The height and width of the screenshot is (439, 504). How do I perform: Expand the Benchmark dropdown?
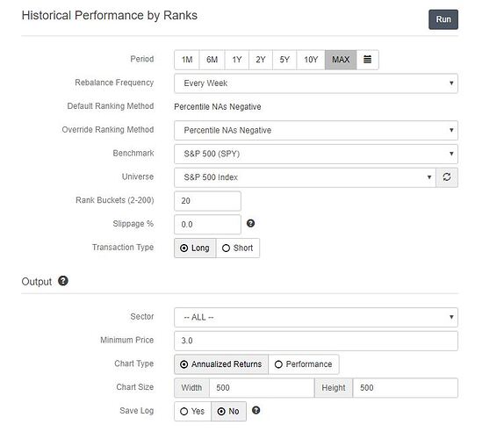click(x=316, y=154)
